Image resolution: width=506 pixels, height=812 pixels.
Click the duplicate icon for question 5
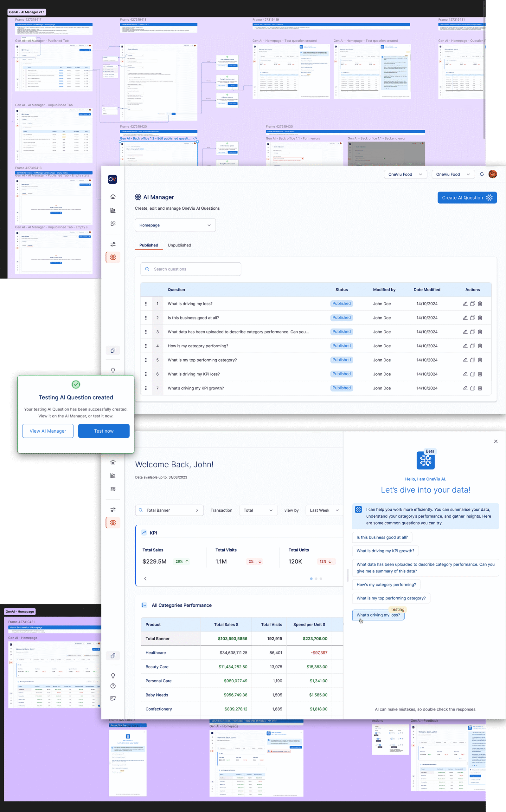pos(472,360)
